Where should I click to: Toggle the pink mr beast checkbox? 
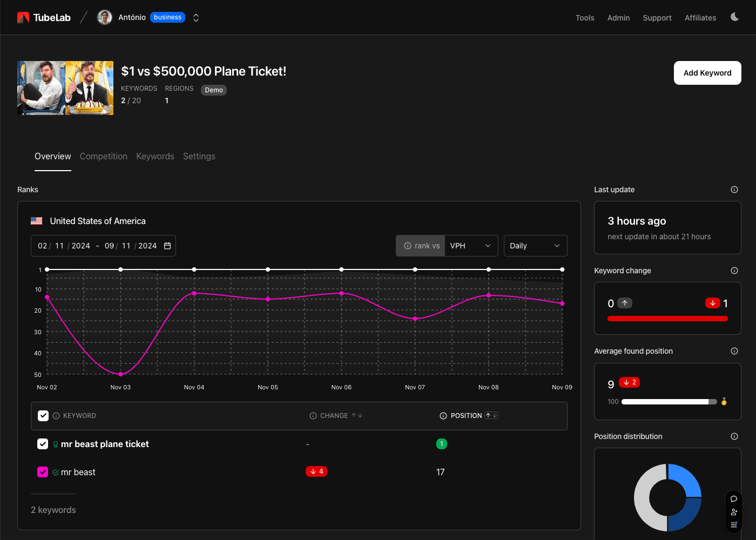click(43, 472)
